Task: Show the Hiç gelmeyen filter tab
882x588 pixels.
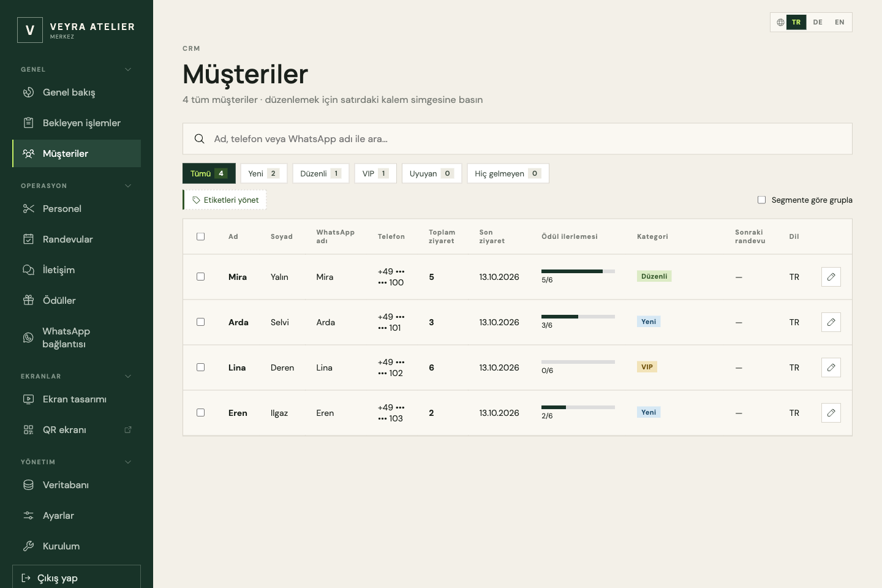Action: point(508,173)
